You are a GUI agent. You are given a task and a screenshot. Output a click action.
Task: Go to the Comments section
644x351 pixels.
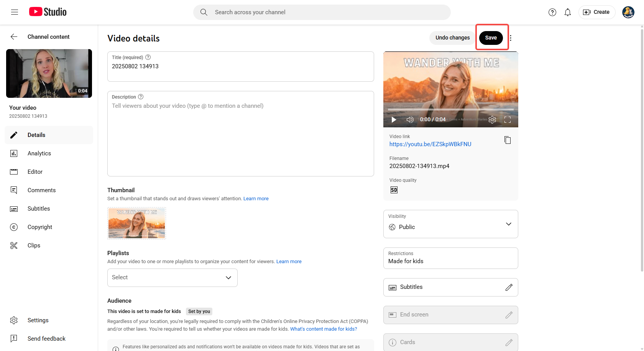pyautogui.click(x=41, y=190)
